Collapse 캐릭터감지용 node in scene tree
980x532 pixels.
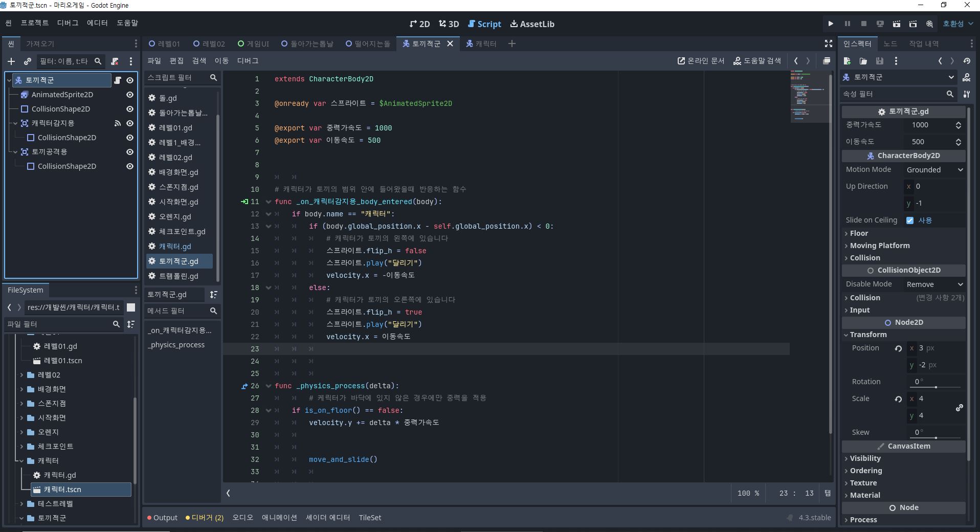(15, 123)
